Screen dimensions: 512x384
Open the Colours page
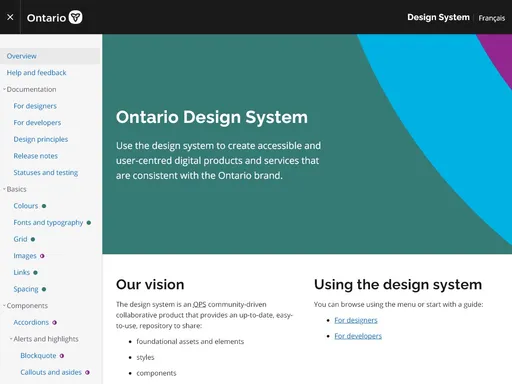click(x=26, y=206)
